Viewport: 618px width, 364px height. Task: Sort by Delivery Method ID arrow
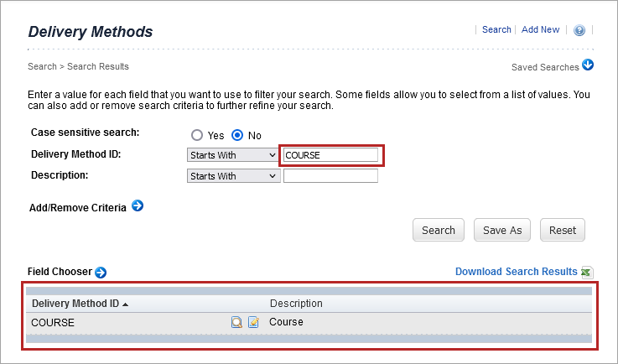(125, 304)
